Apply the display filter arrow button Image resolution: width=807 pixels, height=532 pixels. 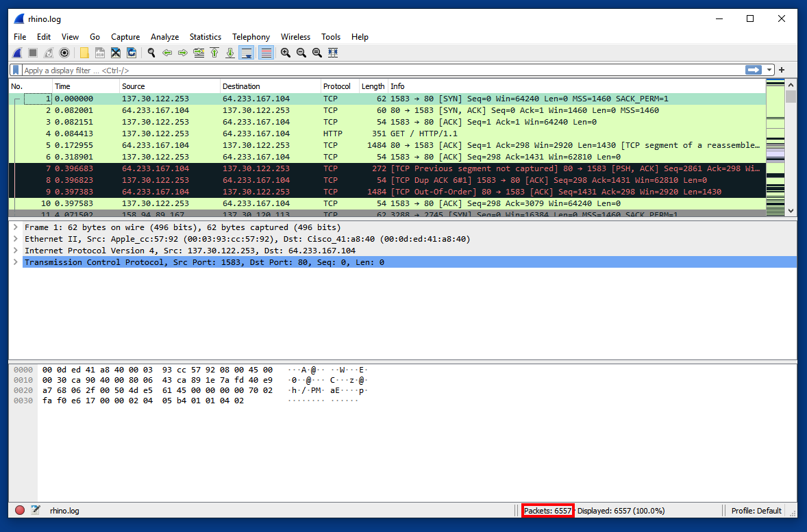[754, 70]
